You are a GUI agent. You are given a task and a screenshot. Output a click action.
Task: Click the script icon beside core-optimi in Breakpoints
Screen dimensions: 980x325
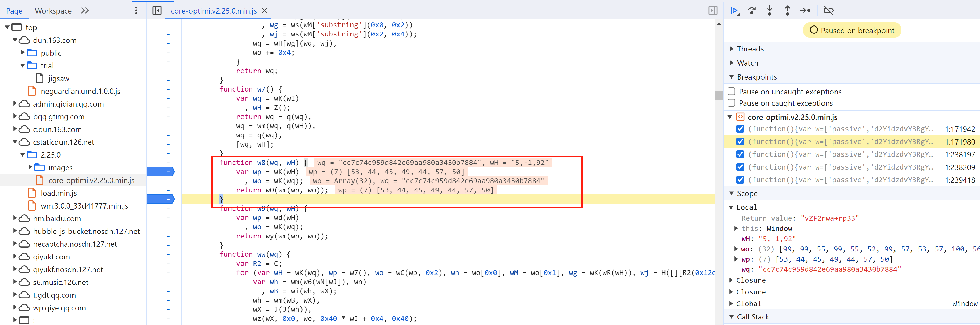(x=740, y=117)
